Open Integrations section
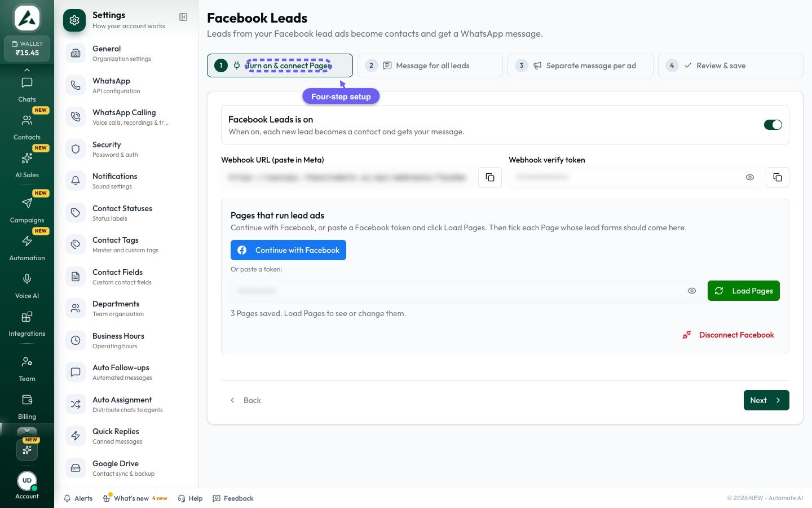Screen dimensions: 812x508 (27, 324)
